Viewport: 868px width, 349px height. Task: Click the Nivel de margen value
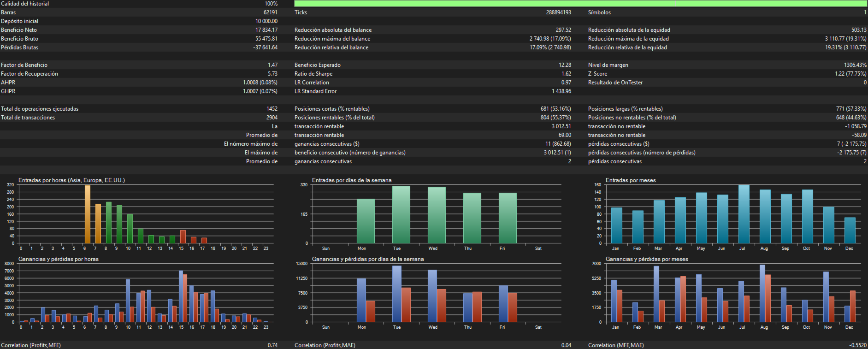[x=855, y=65]
